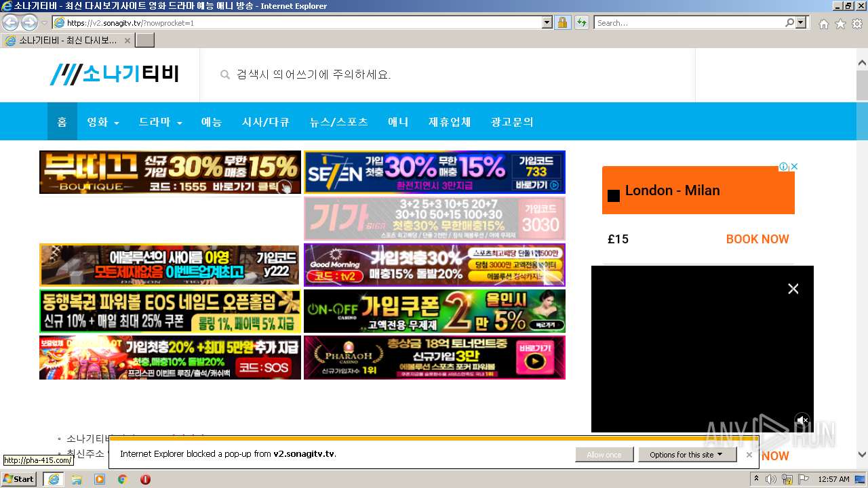This screenshot has width=868, height=488.
Task: Go back with the browser Back arrow
Action: pyautogui.click(x=11, y=22)
